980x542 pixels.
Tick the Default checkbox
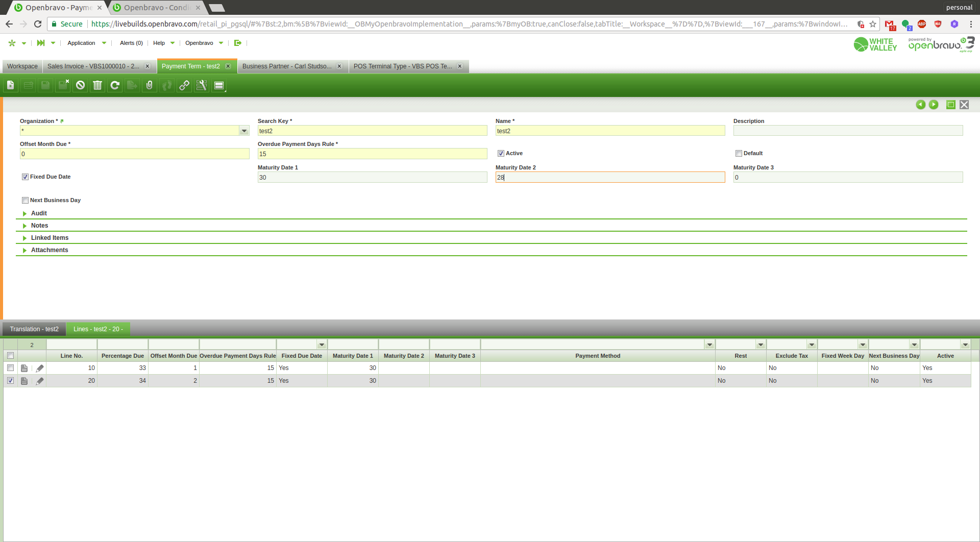point(739,154)
